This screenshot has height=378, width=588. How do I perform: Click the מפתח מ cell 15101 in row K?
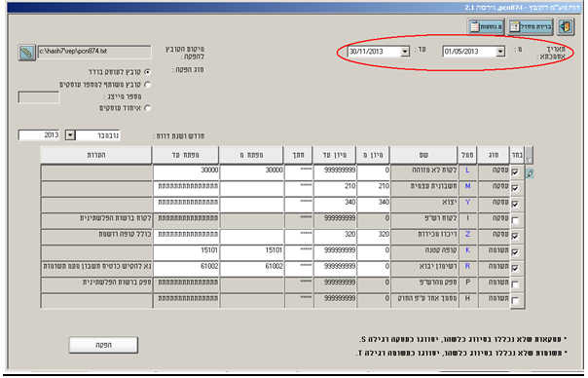click(251, 252)
